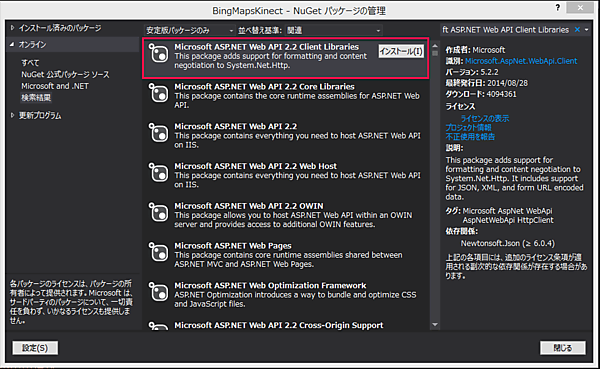Click the package list scrollbar down arrow

[435, 325]
